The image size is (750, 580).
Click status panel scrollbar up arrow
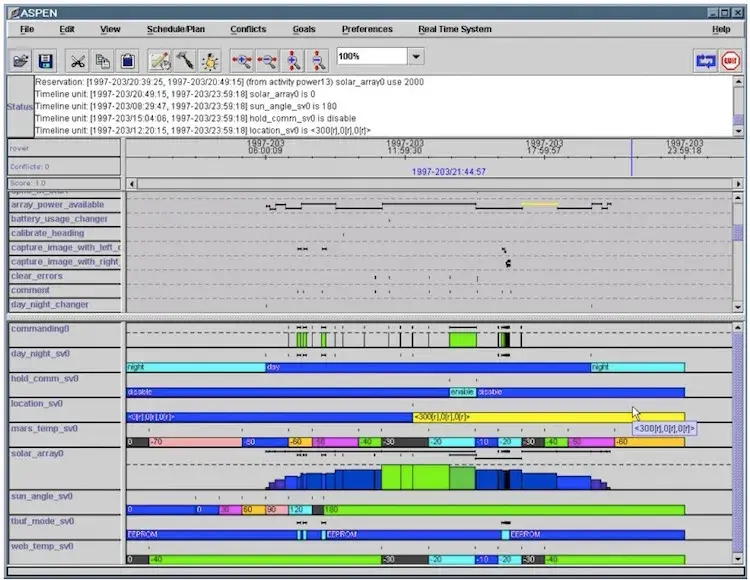[x=738, y=81]
